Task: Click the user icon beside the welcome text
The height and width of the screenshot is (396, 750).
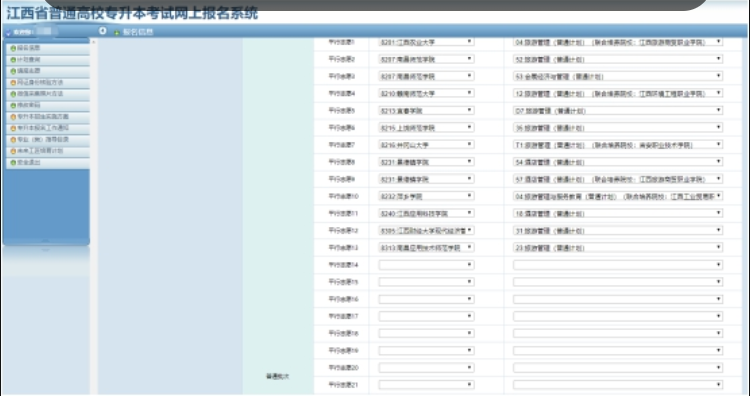Action: pyautogui.click(x=9, y=33)
